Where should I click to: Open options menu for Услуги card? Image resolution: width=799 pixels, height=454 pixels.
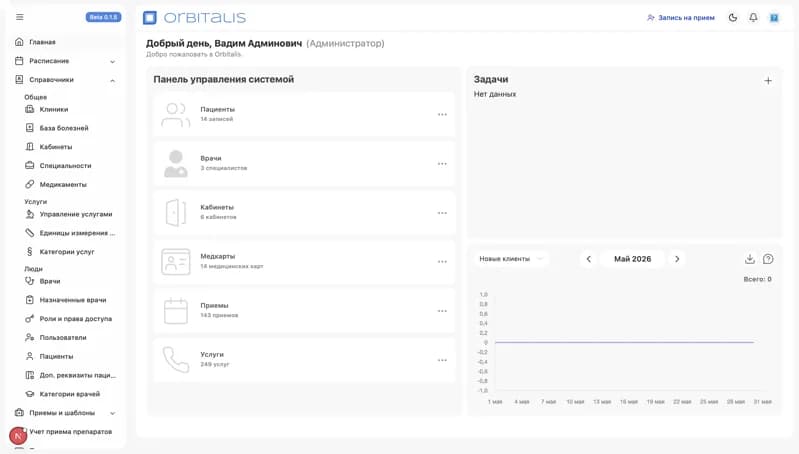tap(442, 360)
